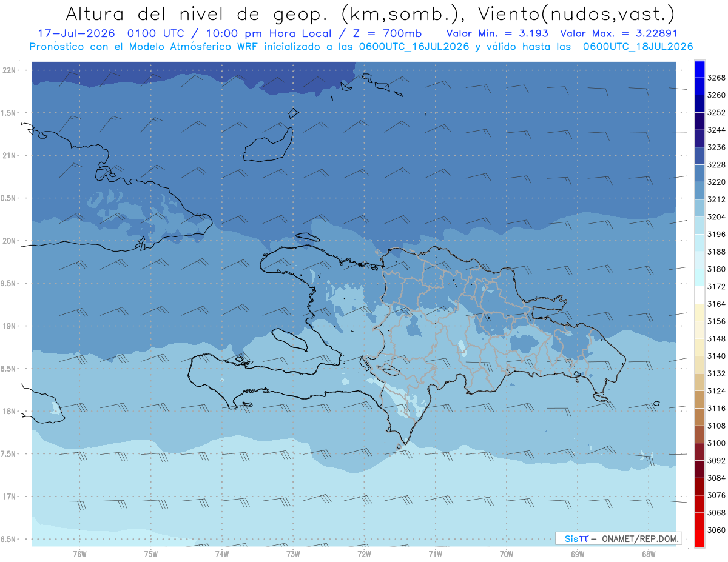
Task: Pick the legend swatch between 3212 and 3204
Action: (699, 208)
